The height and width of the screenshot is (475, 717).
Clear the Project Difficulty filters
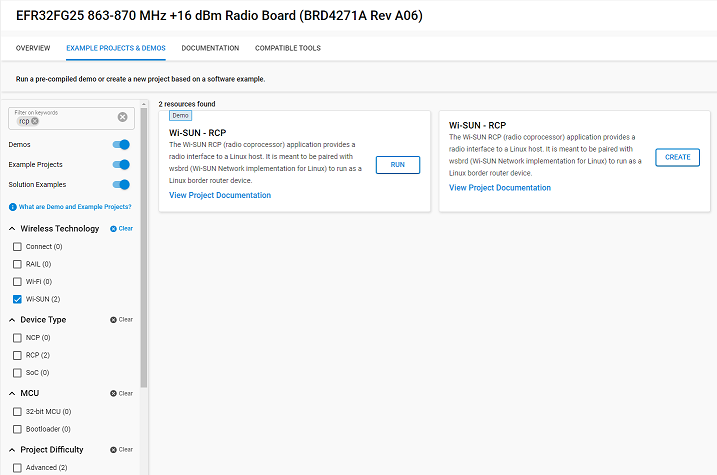coord(121,450)
